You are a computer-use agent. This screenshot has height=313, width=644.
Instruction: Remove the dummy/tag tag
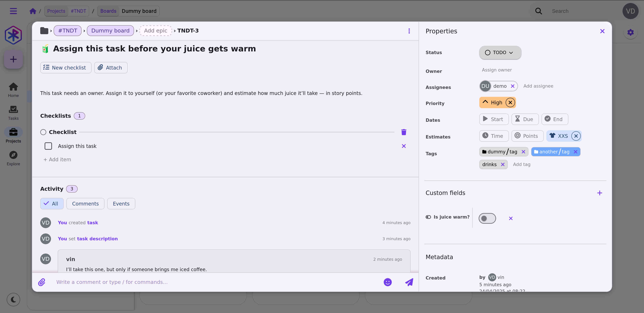pos(523,152)
